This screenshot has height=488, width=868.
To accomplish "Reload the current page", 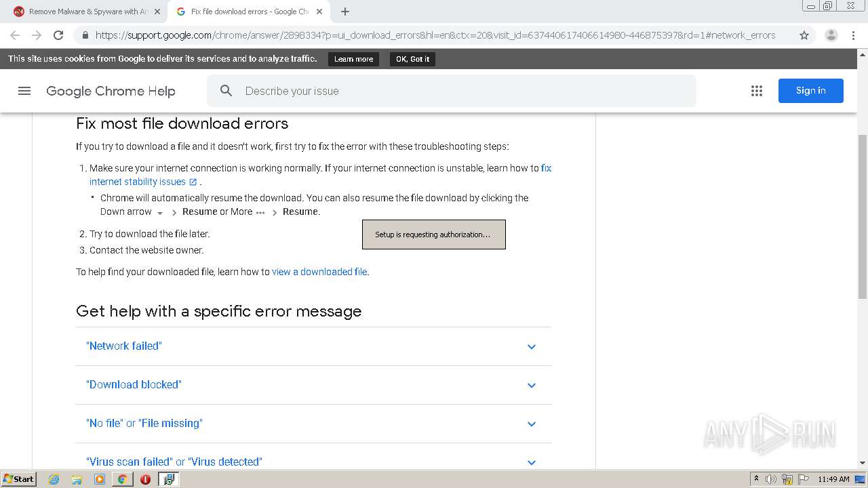I will pos(58,35).
